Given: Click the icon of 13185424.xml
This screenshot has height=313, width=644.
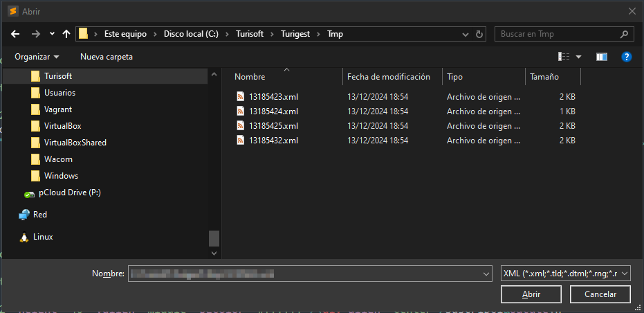Looking at the screenshot, I should pyautogui.click(x=241, y=111).
